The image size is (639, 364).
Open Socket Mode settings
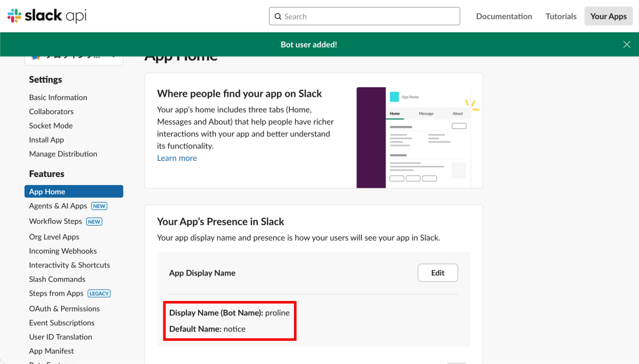[51, 126]
